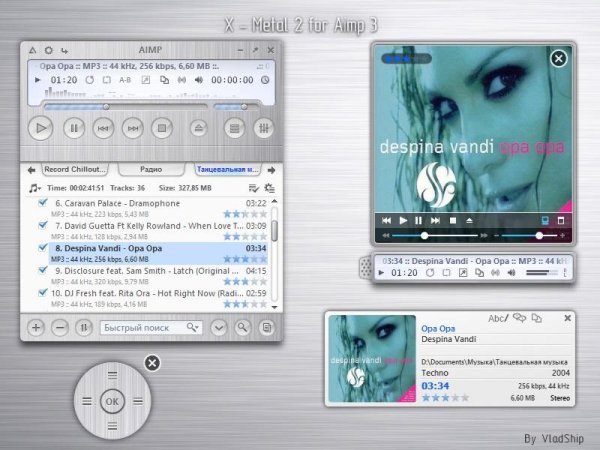Screen dimensions: 600x450
Task: Pause in album art window
Action: [419, 220]
